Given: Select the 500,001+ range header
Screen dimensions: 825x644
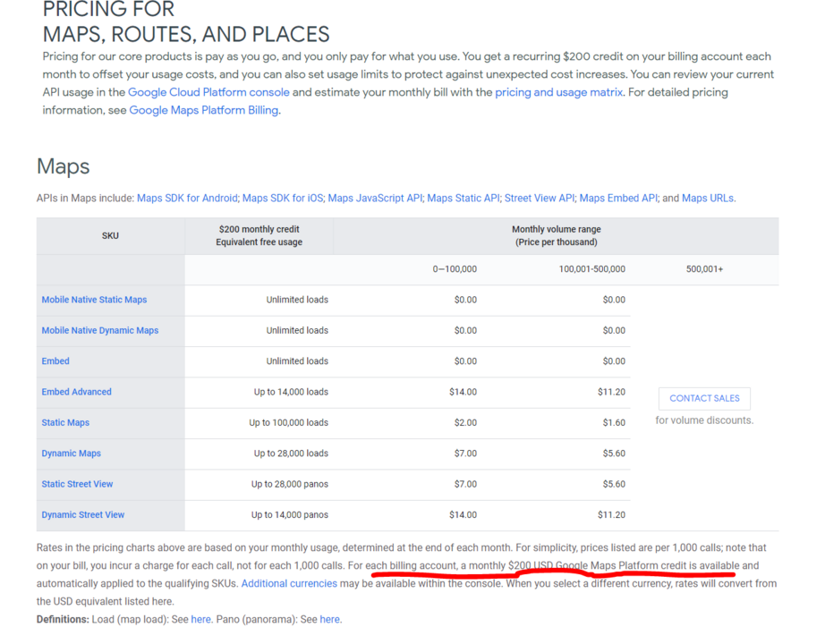Looking at the screenshot, I should point(704,269).
